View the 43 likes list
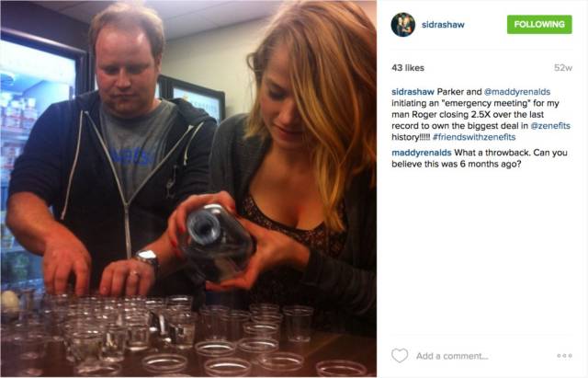Image resolution: width=588 pixels, height=378 pixels. tap(408, 68)
